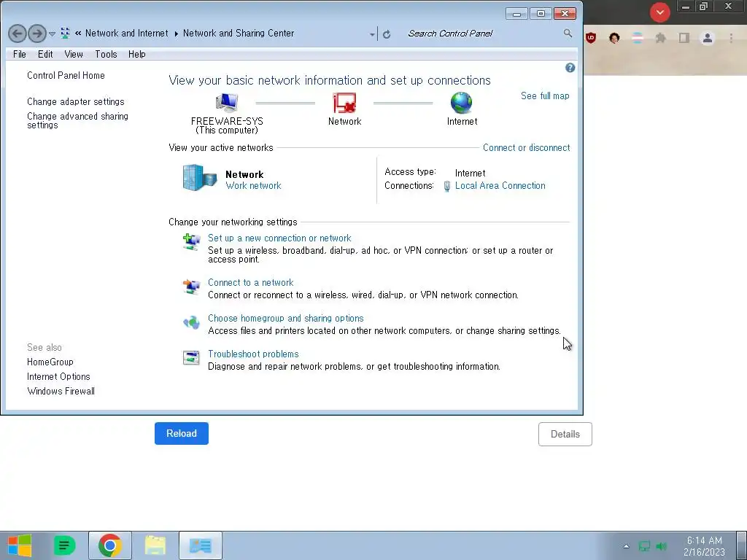Click the round avatar extension icon in Chrome

pyautogui.click(x=614, y=38)
